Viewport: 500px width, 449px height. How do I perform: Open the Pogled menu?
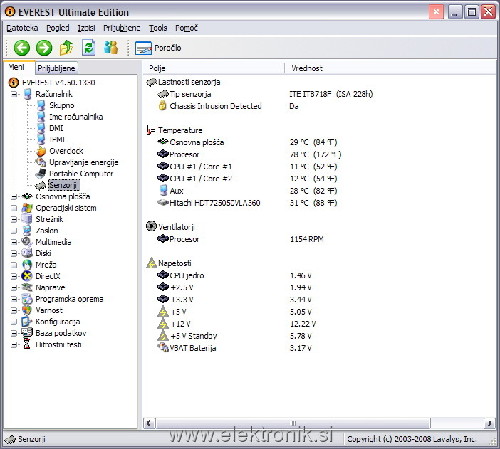coord(58,28)
